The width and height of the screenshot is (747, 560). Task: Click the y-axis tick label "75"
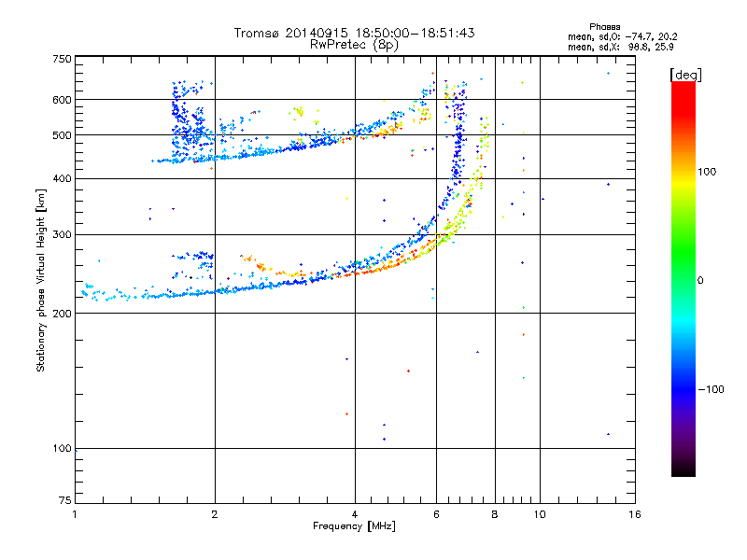coord(65,500)
